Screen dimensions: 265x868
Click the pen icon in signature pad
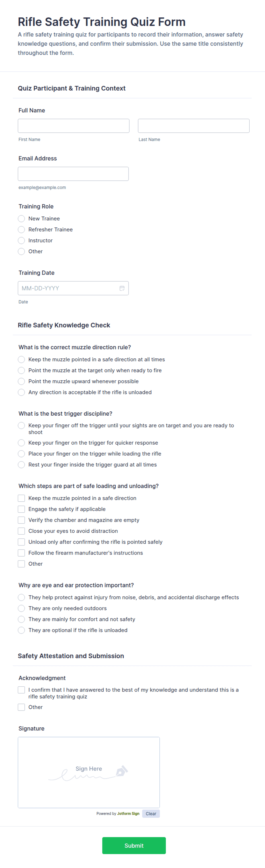[122, 771]
